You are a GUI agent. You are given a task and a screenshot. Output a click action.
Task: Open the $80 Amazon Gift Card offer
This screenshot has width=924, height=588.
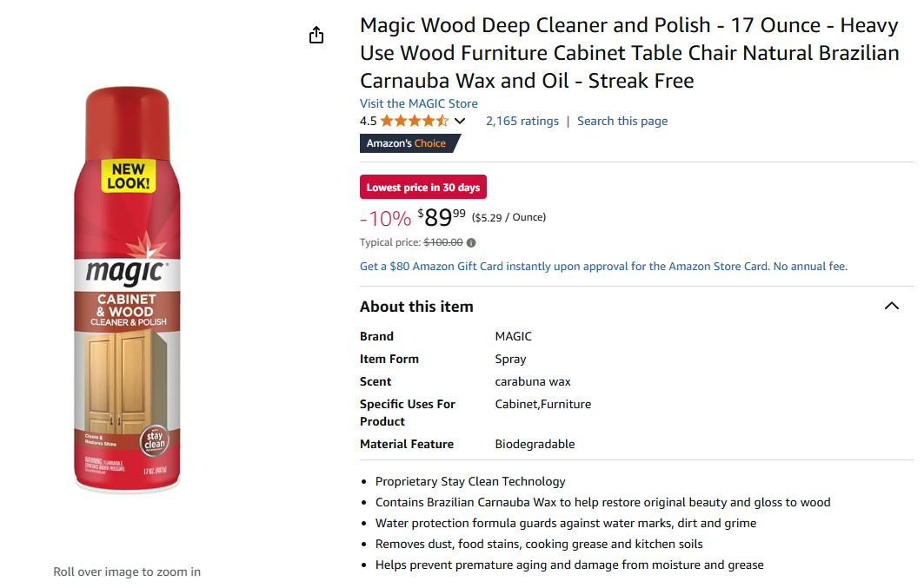[603, 267]
